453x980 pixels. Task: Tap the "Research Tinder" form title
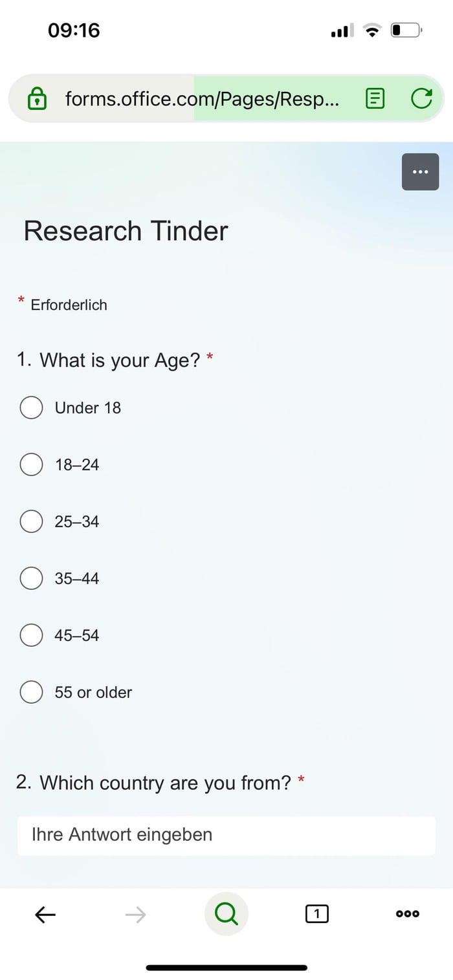[x=126, y=231]
